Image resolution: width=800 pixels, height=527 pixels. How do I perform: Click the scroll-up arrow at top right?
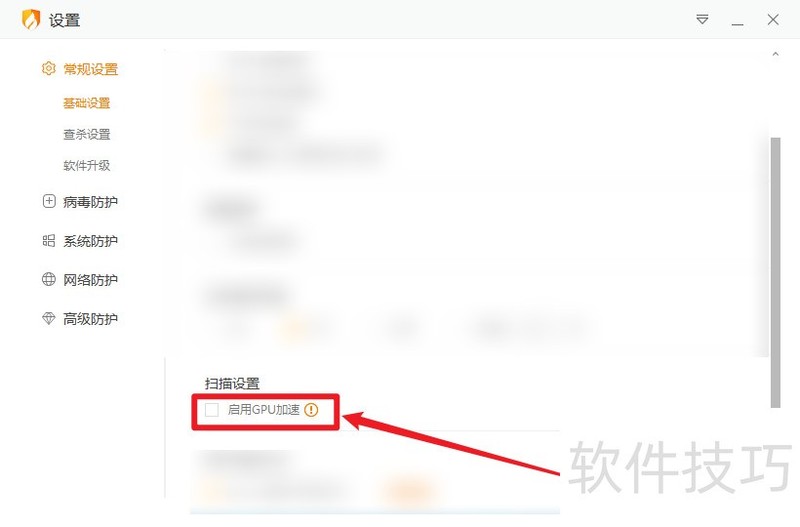point(776,54)
